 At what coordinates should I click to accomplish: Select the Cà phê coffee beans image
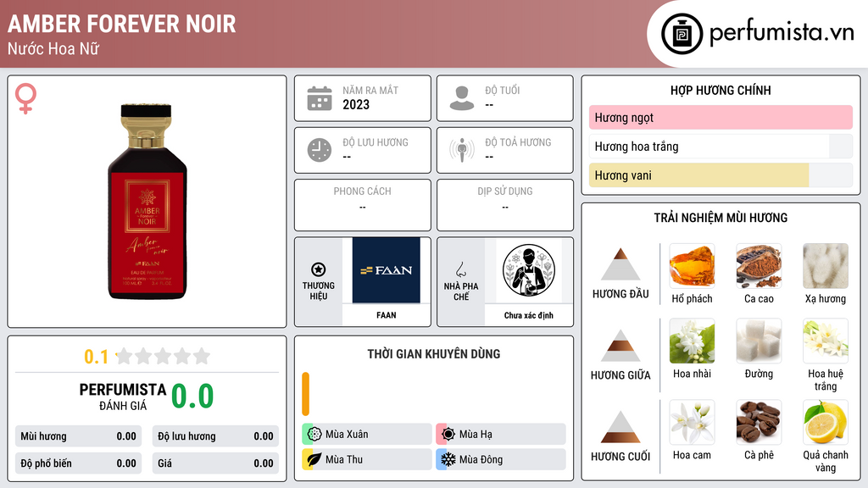[759, 422]
